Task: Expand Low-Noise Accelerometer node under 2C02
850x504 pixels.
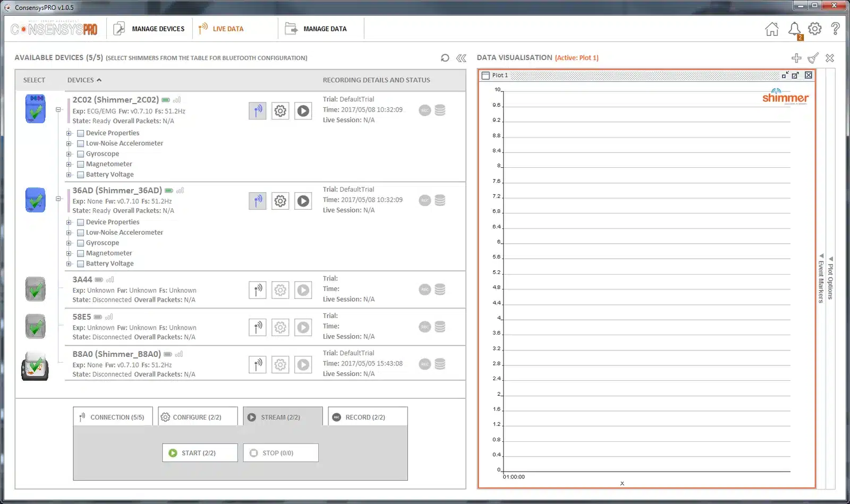Action: [69, 143]
